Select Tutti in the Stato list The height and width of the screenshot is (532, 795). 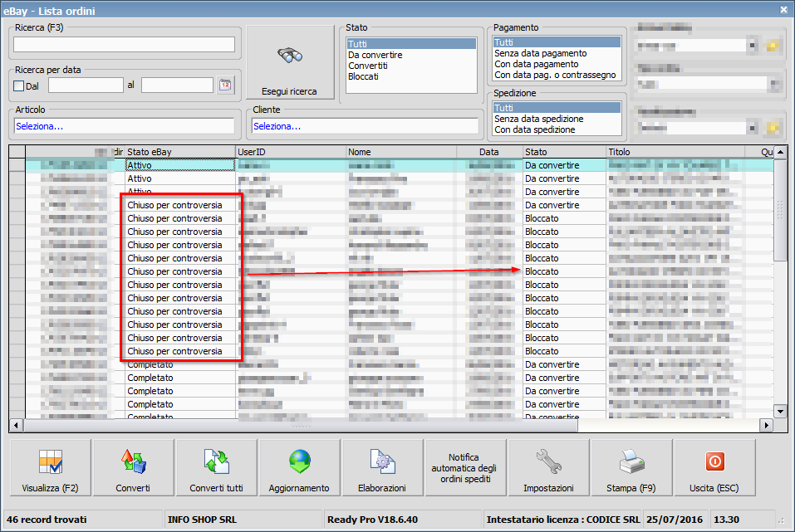[411, 44]
